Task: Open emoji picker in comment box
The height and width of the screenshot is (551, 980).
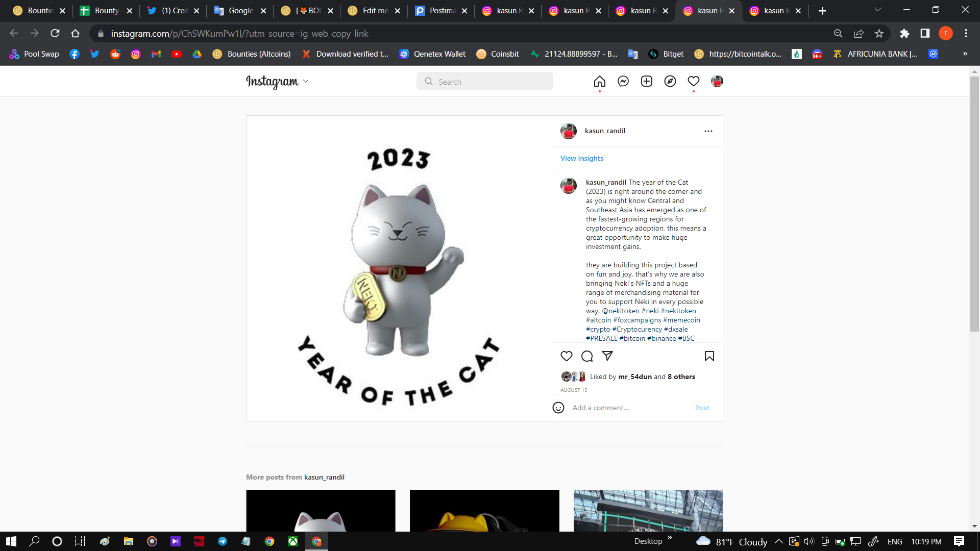Action: click(558, 408)
